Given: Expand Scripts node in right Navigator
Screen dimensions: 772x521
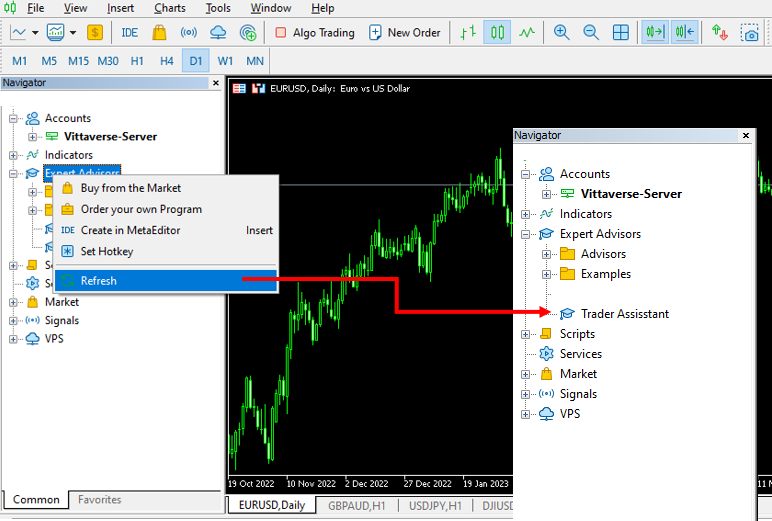Looking at the screenshot, I should tap(525, 334).
